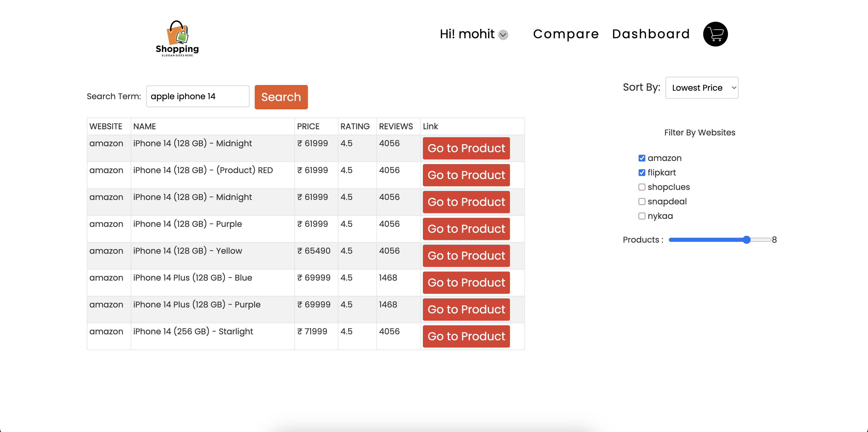868x432 pixels.
Task: Enable the shopclues website filter
Action: 641,187
